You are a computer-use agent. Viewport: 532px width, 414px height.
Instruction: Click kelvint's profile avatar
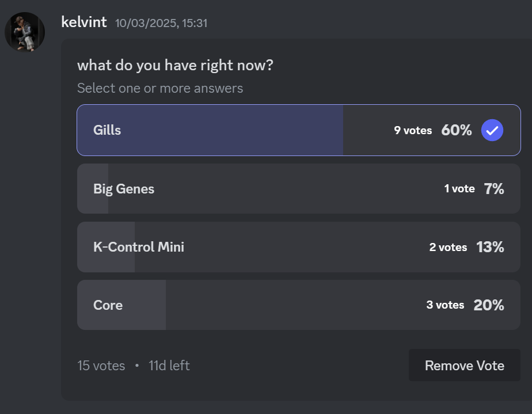coord(25,32)
